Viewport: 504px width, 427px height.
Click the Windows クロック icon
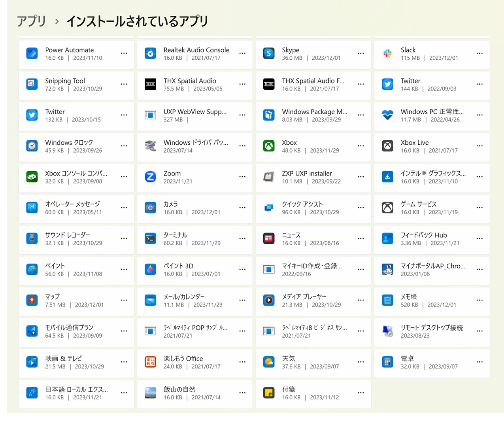(x=32, y=146)
